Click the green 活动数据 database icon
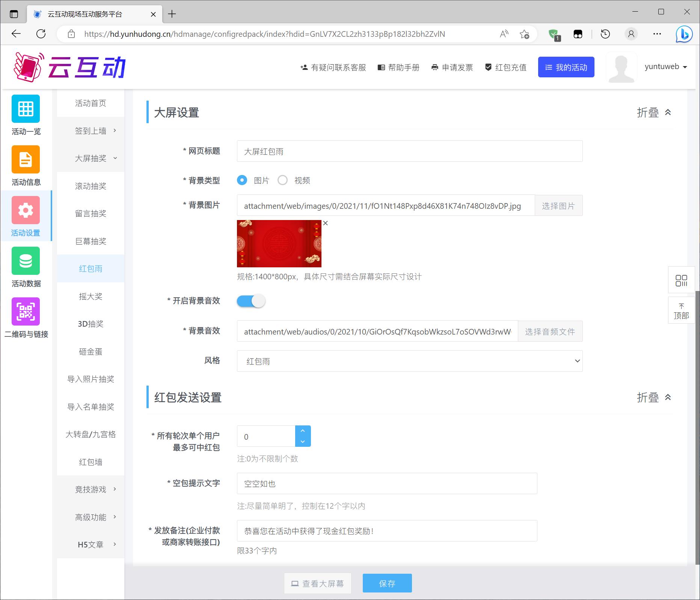Image resolution: width=700 pixels, height=600 pixels. pyautogui.click(x=26, y=261)
